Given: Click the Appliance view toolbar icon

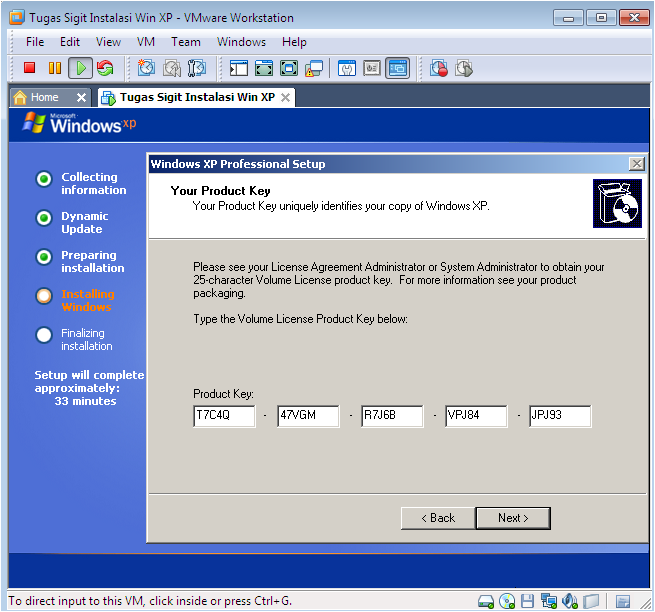Looking at the screenshot, I should (372, 68).
